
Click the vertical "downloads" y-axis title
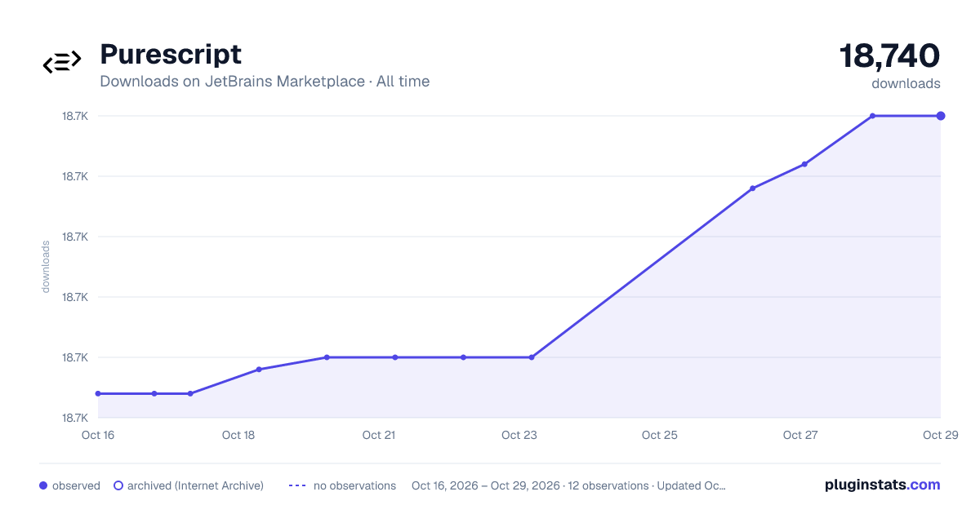click(46, 267)
